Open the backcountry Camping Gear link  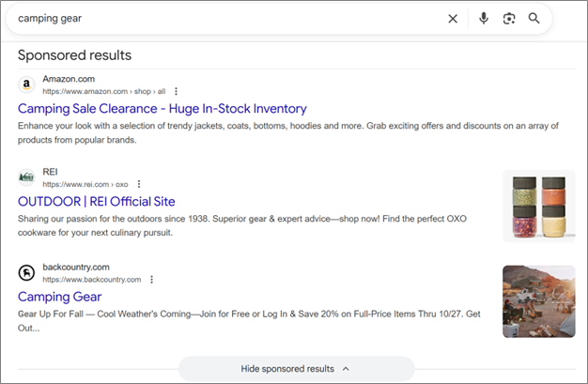(x=57, y=297)
